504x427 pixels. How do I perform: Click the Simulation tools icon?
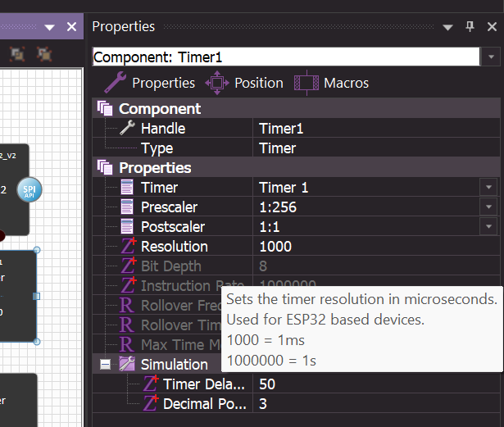[x=127, y=364]
